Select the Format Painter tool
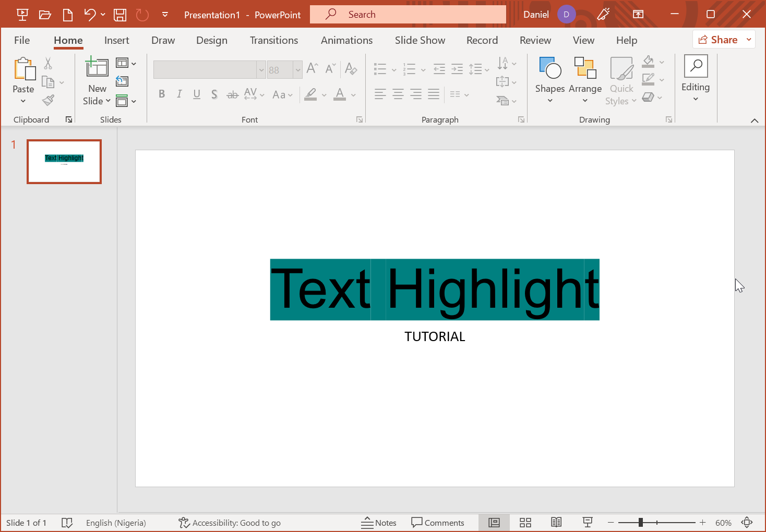The width and height of the screenshot is (766, 532). [48, 100]
